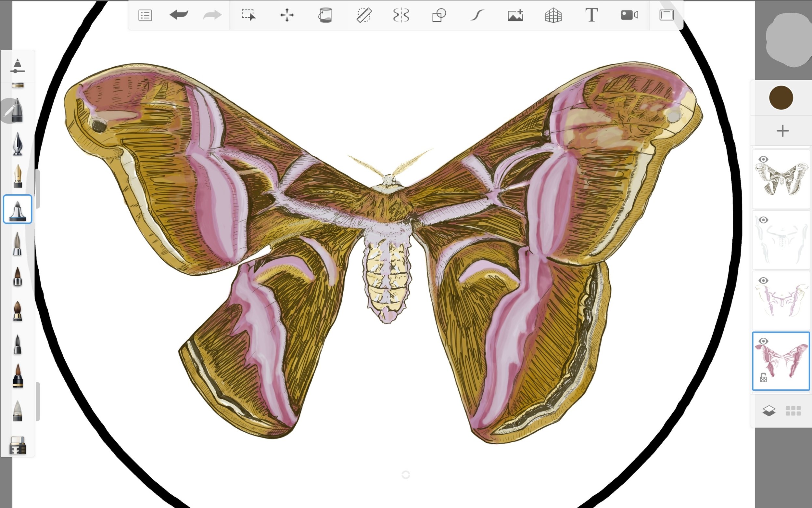Image resolution: width=812 pixels, height=508 pixels.
Task: Start time-lapse recording with the camera icon
Action: point(629,15)
